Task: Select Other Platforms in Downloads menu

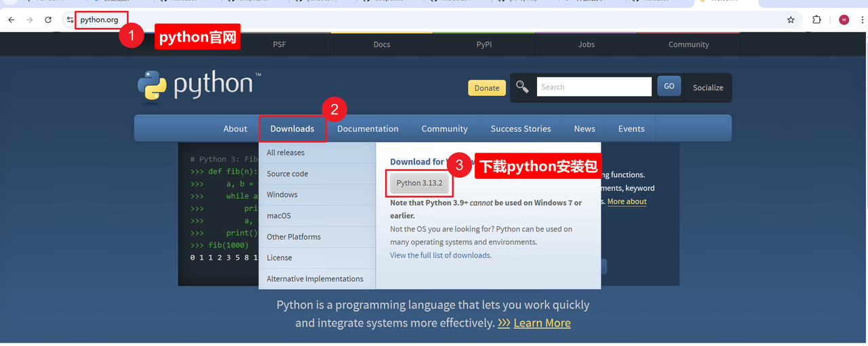Action: 317,237
